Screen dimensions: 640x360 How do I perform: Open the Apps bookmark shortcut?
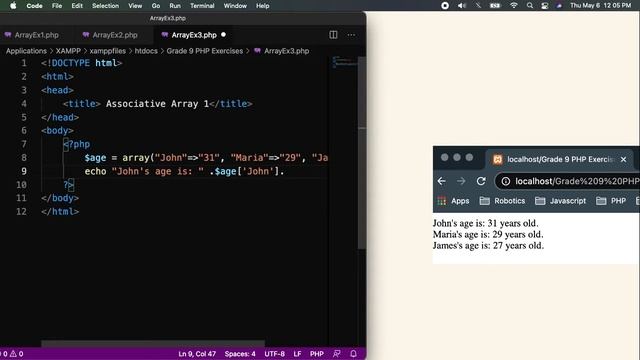(x=453, y=201)
